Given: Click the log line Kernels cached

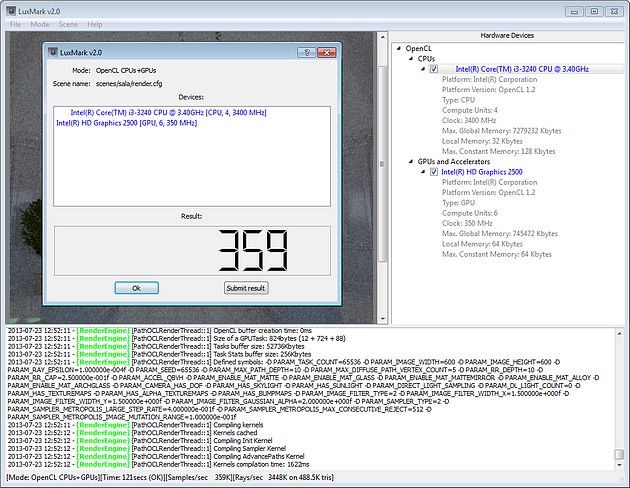Looking at the screenshot, I should click(132, 433).
